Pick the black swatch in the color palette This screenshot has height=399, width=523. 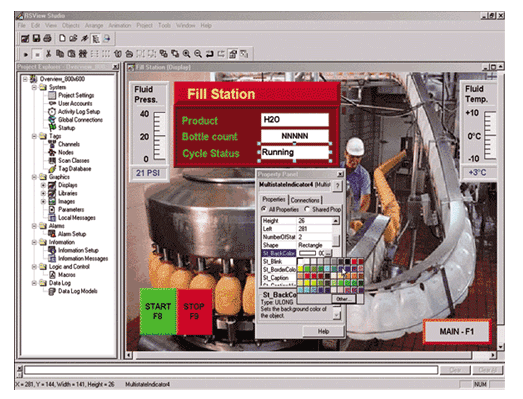[348, 262]
